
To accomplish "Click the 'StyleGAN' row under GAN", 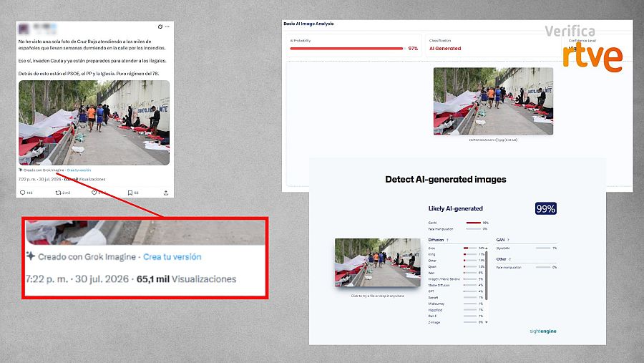I will [x=527, y=248].
